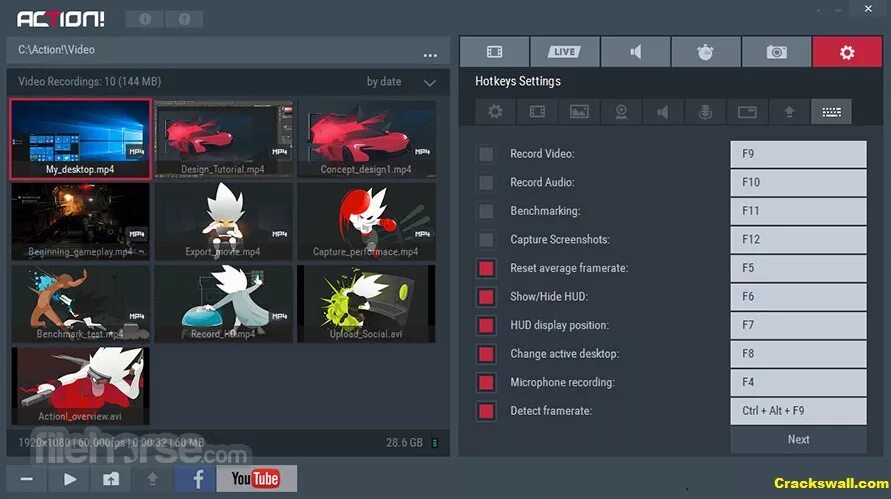Select Benchmark_test.mp4 thumbnail
891x499 pixels.
click(x=81, y=304)
